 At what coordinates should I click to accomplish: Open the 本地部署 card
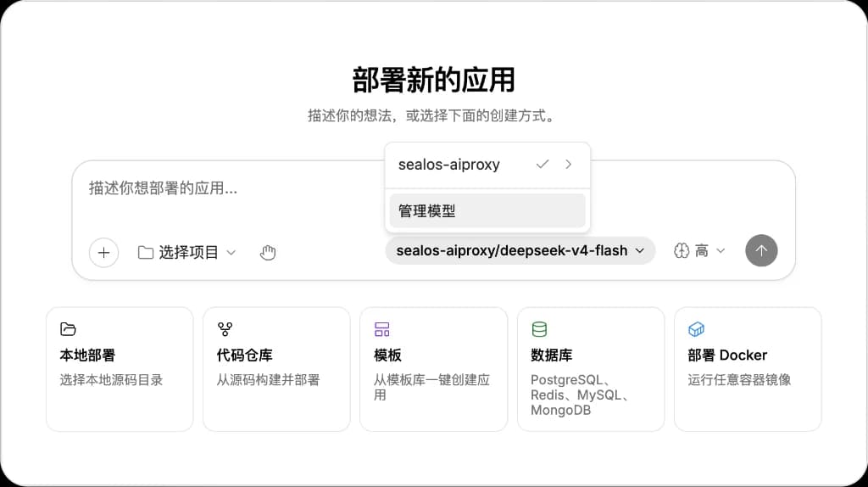[120, 369]
